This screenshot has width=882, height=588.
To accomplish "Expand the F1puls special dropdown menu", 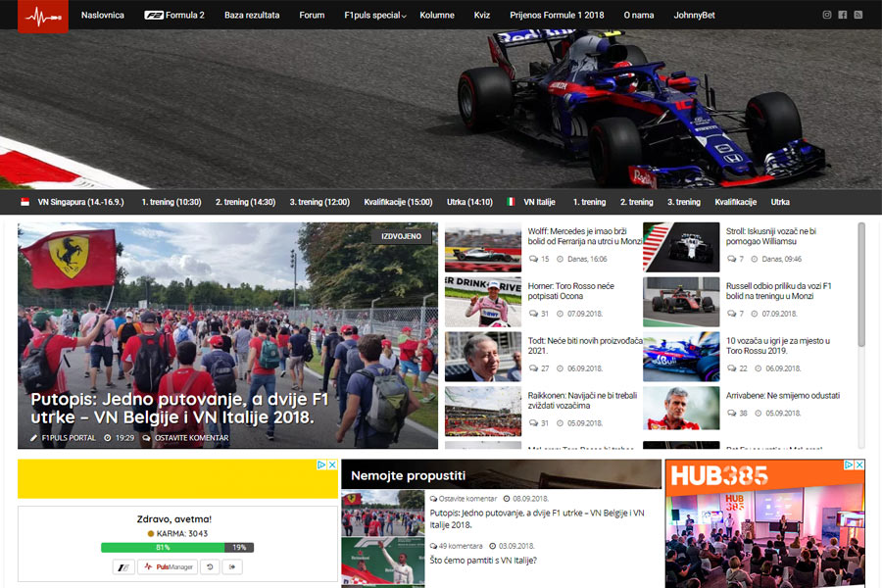I will (374, 16).
